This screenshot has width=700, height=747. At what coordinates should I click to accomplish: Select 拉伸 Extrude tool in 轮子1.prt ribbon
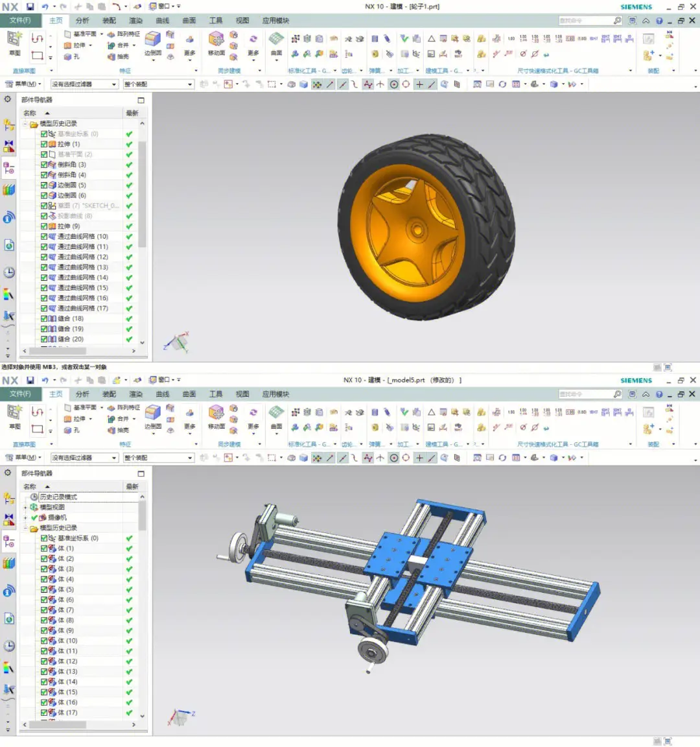point(75,45)
